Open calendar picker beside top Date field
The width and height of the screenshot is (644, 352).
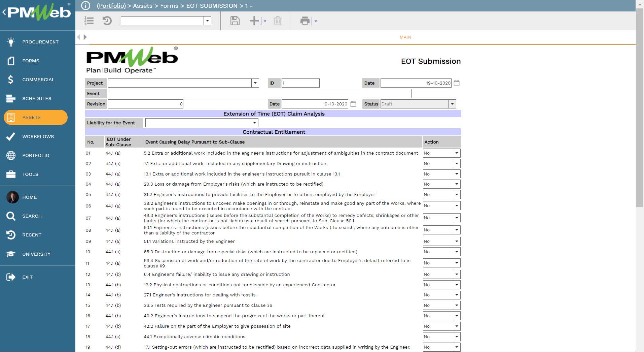(x=457, y=83)
